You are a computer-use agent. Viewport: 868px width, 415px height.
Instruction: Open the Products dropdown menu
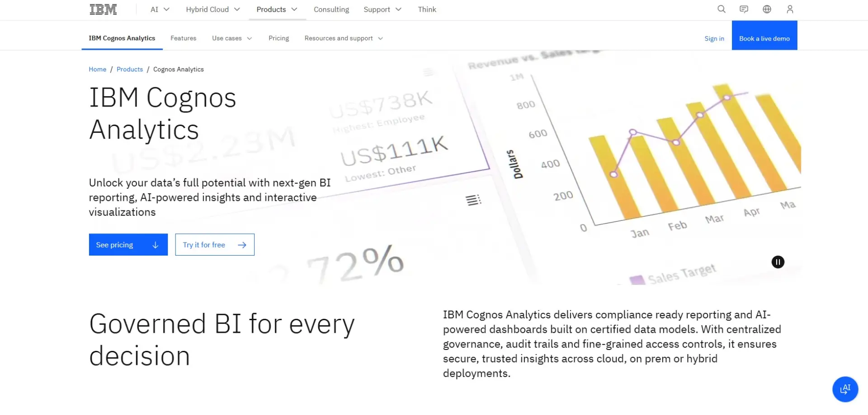[x=277, y=9]
